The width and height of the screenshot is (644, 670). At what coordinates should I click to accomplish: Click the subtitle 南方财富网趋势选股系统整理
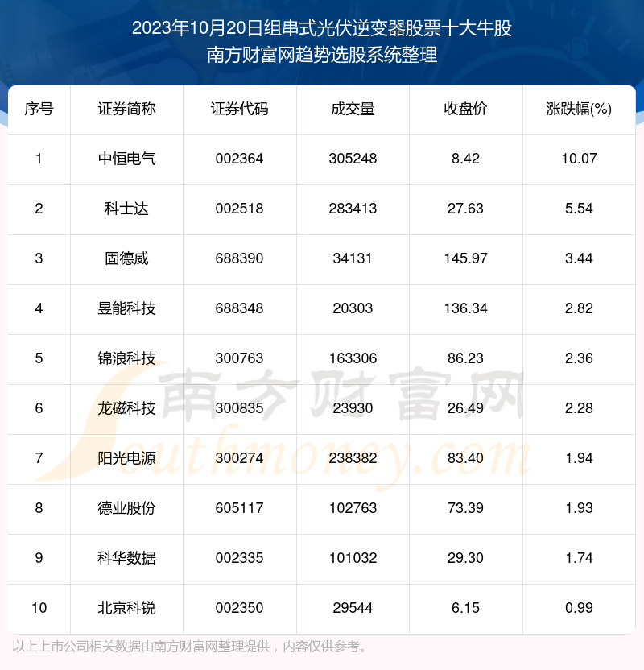click(322, 55)
